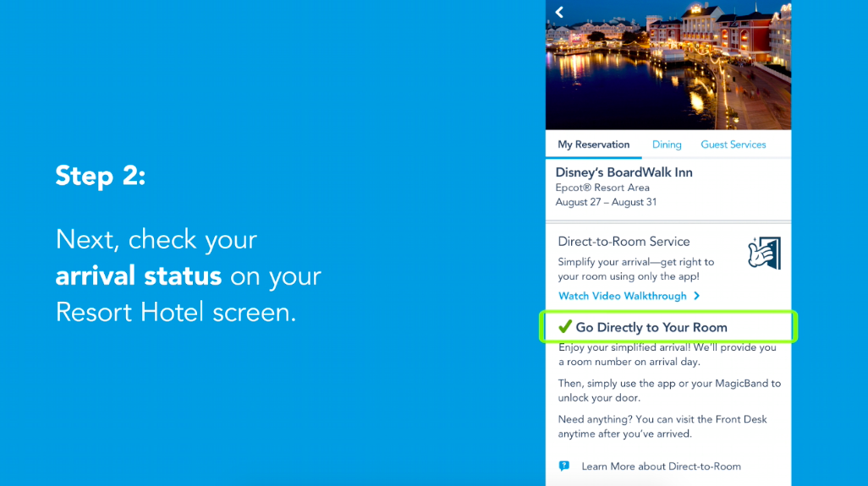Tap the back arrow above resort photo
This screenshot has width=868, height=486.
click(x=559, y=13)
